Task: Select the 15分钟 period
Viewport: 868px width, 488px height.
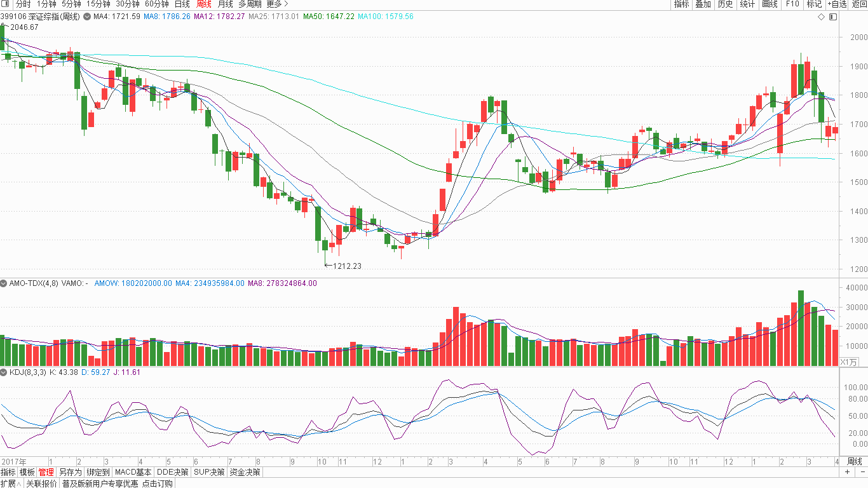Action: pos(98,4)
